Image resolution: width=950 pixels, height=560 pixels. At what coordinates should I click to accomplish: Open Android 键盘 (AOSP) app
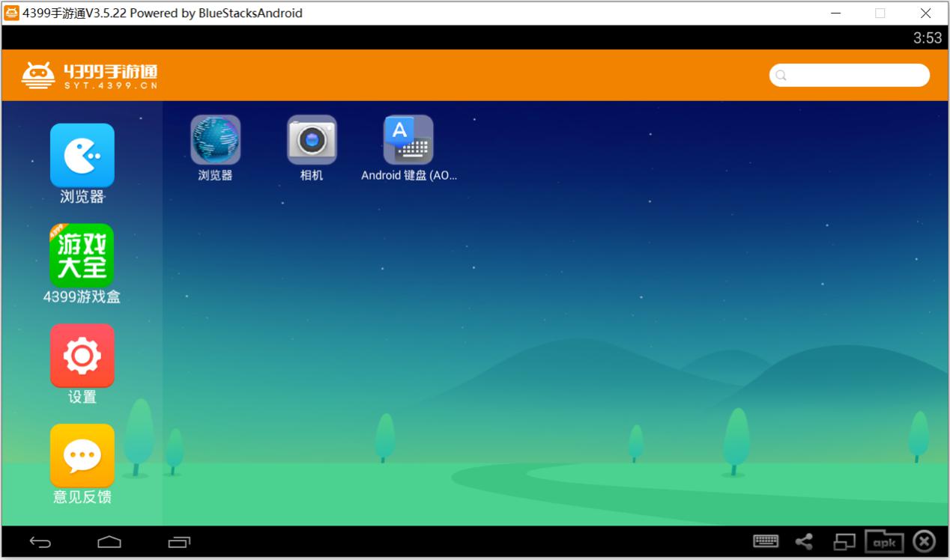pos(408,140)
